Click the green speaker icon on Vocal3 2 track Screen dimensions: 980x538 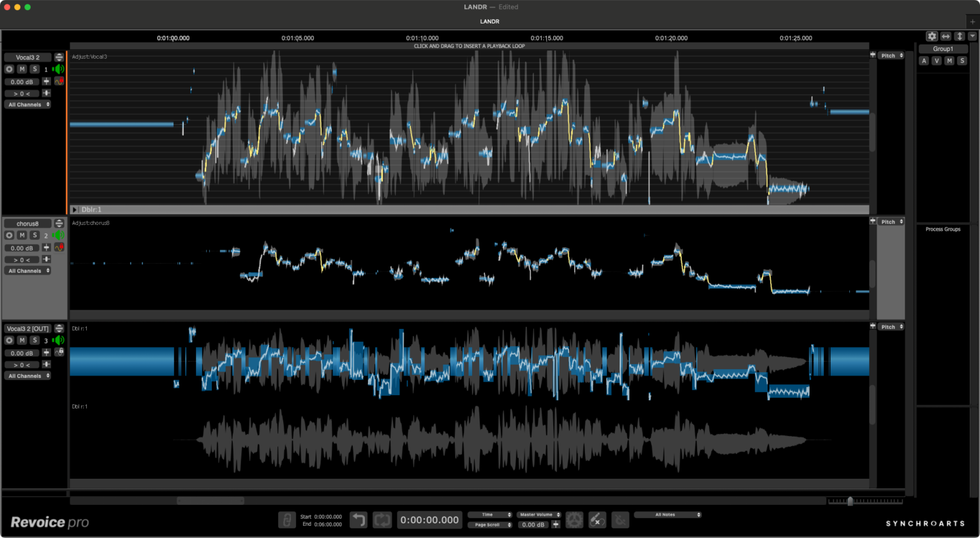coord(59,69)
